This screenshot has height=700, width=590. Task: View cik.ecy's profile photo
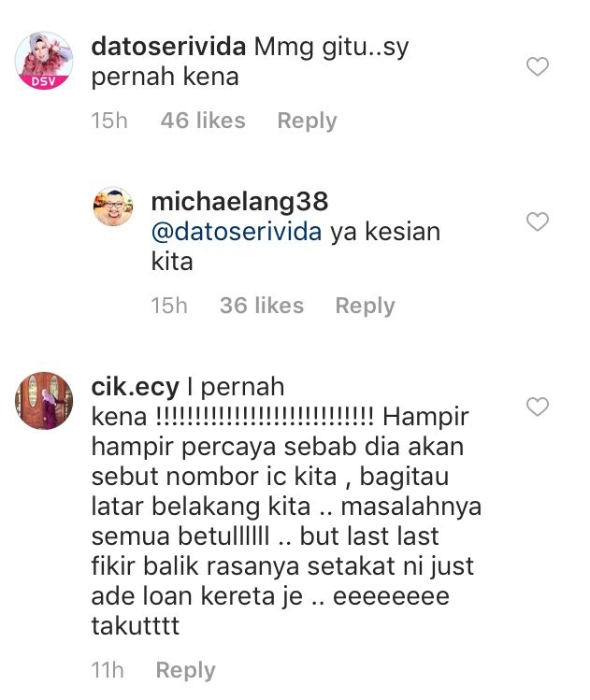click(44, 400)
